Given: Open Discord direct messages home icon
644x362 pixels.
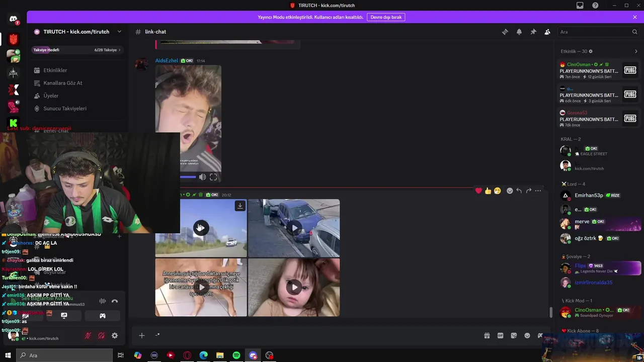Looking at the screenshot, I should 14,19.
